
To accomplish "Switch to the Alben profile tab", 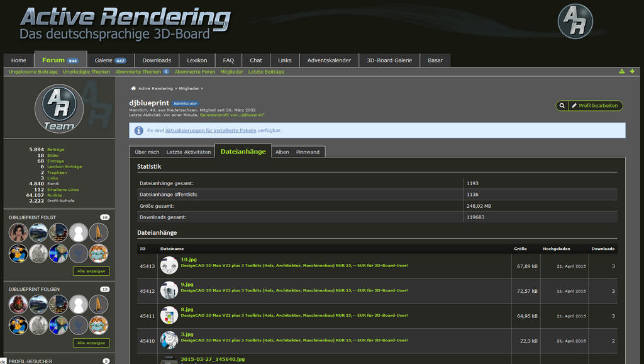I will tap(282, 152).
